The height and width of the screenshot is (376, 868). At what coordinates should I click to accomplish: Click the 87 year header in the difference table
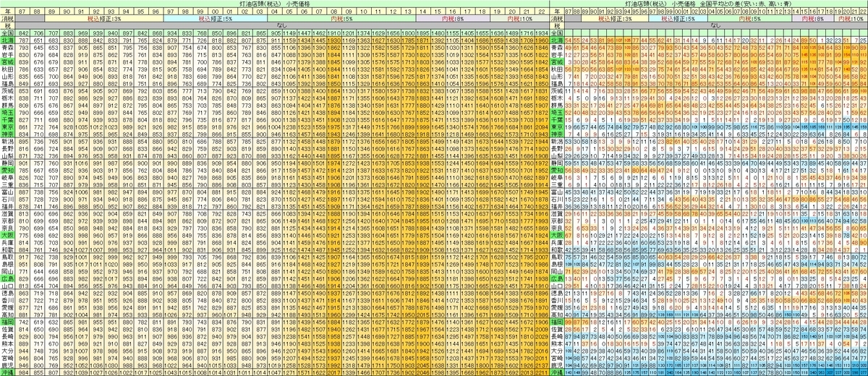pos(569,11)
